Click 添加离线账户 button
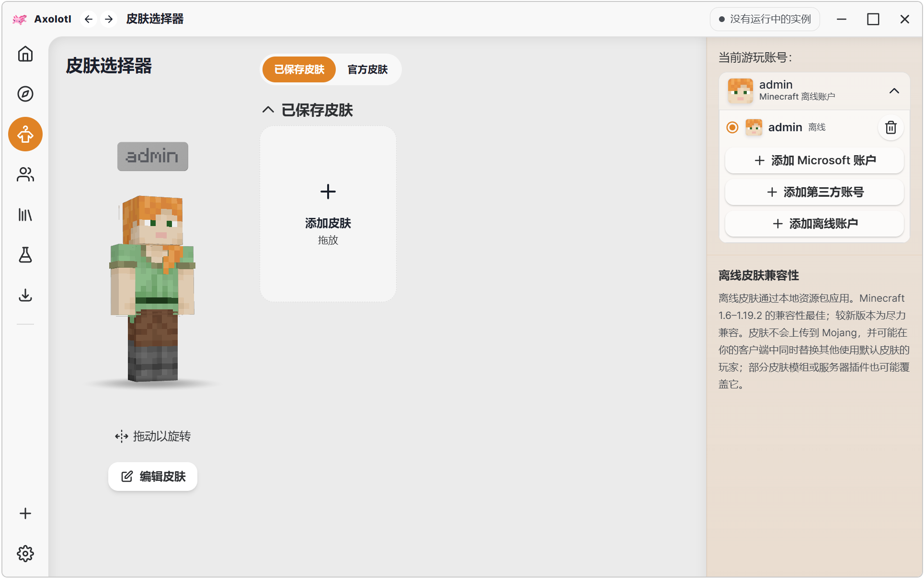924x579 pixels. [x=814, y=224]
